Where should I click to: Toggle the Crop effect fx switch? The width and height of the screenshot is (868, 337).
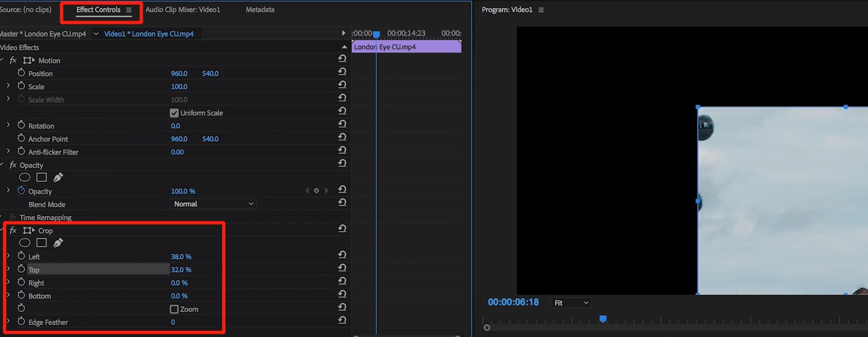(x=13, y=231)
